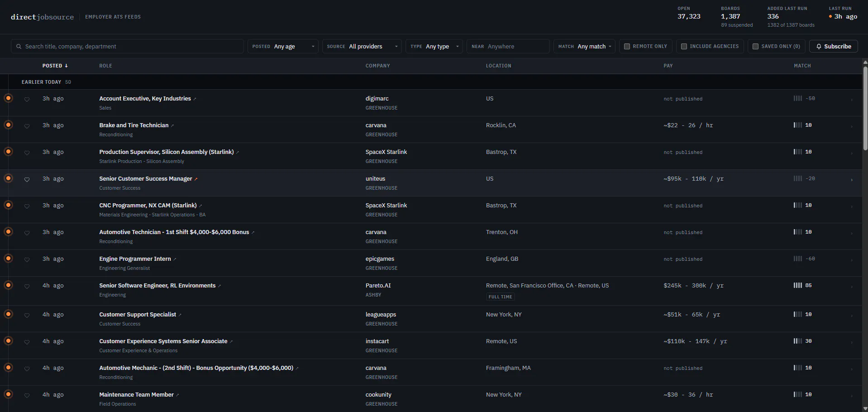The height and width of the screenshot is (412, 868).
Task: Click heart icon for Brake and Tire Technician
Action: (27, 126)
